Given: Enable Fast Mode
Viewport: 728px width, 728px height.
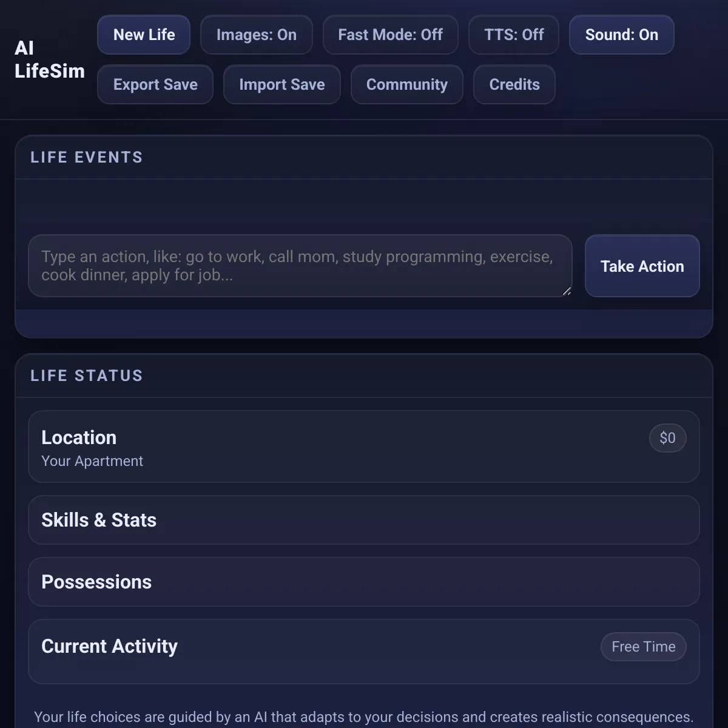Looking at the screenshot, I should 390,35.
